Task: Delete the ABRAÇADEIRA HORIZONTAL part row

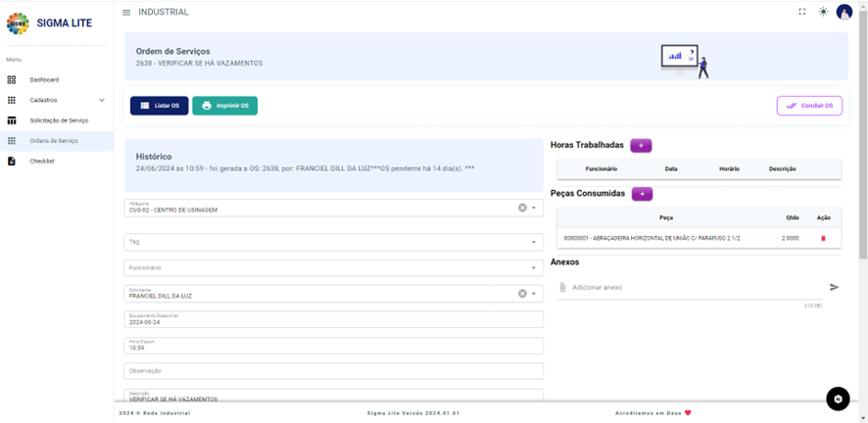Action: pyautogui.click(x=823, y=238)
